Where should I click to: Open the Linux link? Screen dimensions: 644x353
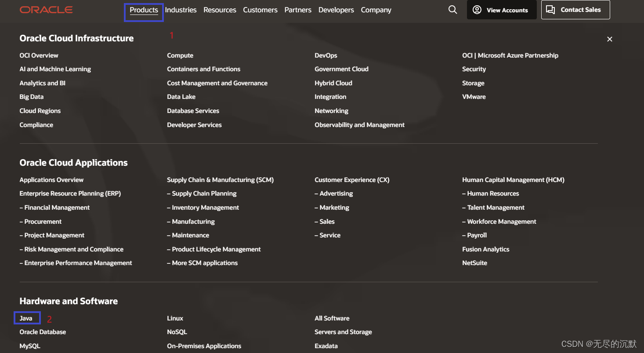click(175, 318)
